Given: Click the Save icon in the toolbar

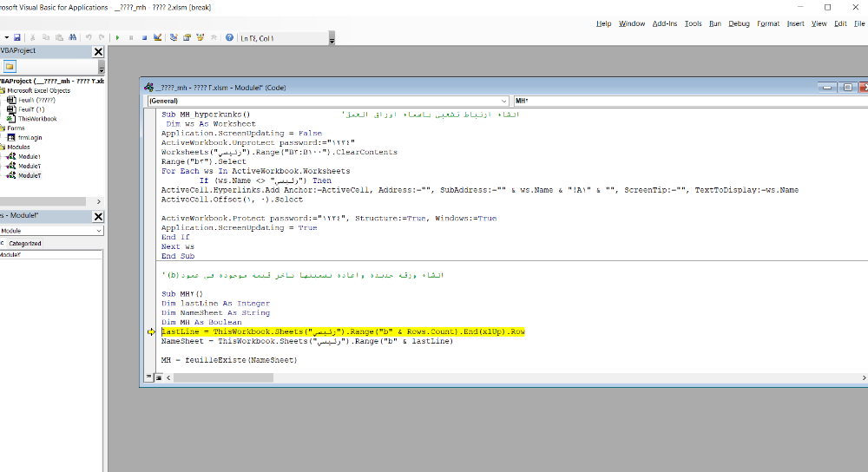Looking at the screenshot, I should click(x=17, y=37).
